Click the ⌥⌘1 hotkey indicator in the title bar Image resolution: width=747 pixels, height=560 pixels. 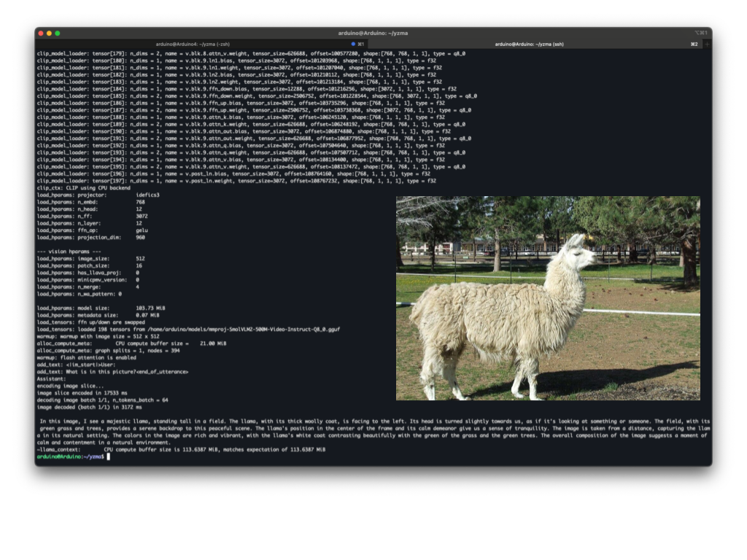pos(703,33)
